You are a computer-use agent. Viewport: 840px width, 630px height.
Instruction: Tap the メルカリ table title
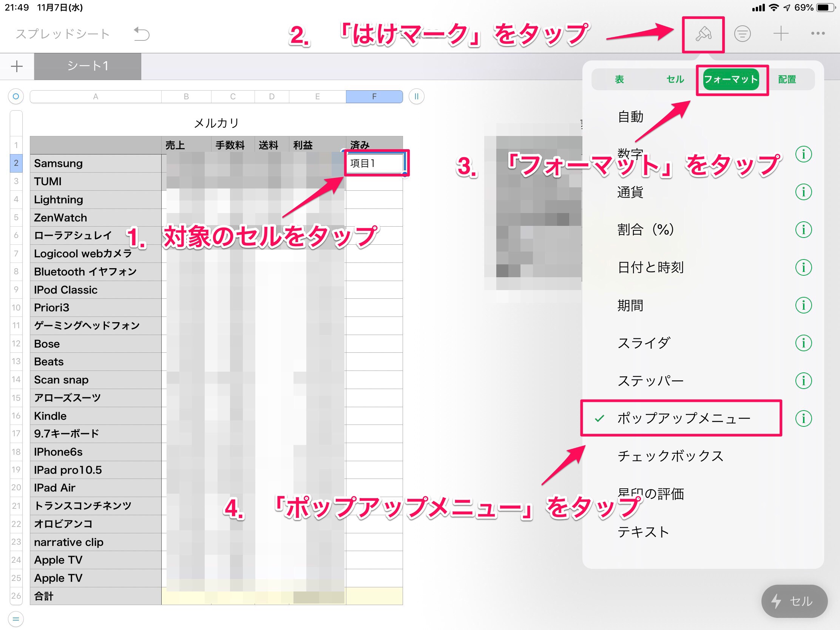pos(216,123)
